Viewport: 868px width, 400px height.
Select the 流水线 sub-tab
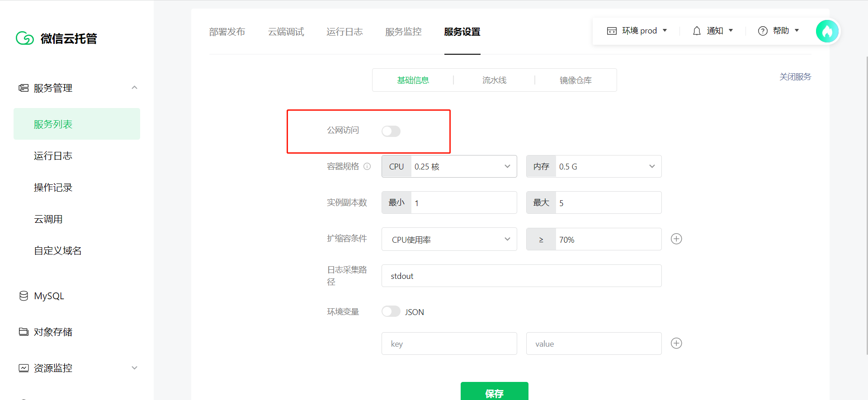pyautogui.click(x=494, y=80)
